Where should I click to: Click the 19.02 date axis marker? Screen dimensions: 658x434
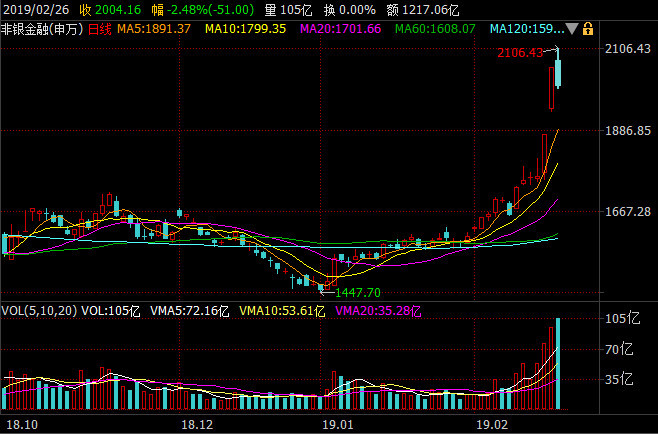492,424
